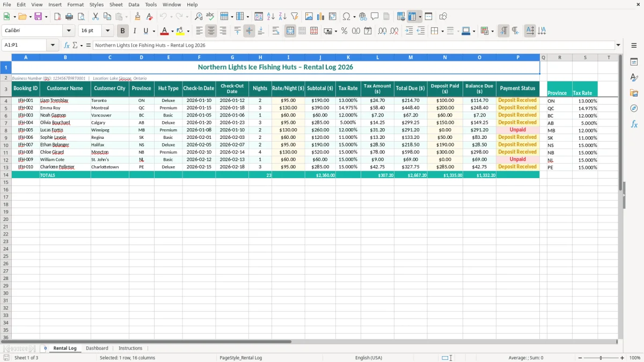Expand the formula bar with its arrow
The width and height of the screenshot is (644, 362).
(618, 45)
